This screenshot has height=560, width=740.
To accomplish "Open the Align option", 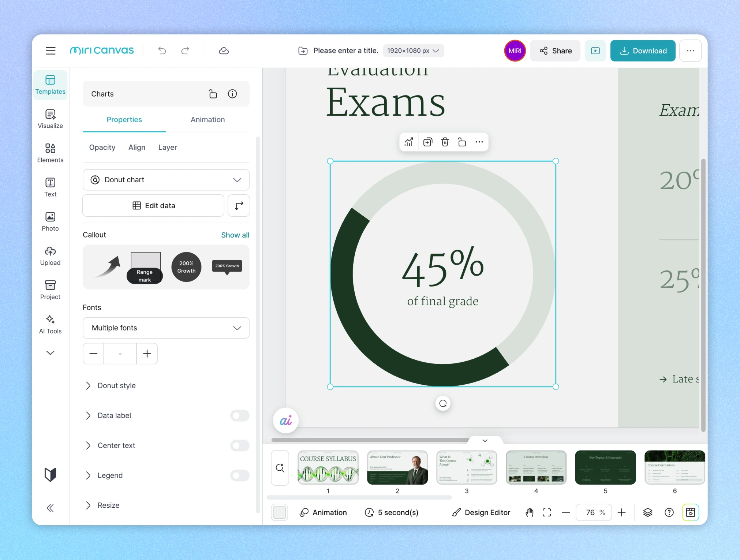I will point(137,148).
